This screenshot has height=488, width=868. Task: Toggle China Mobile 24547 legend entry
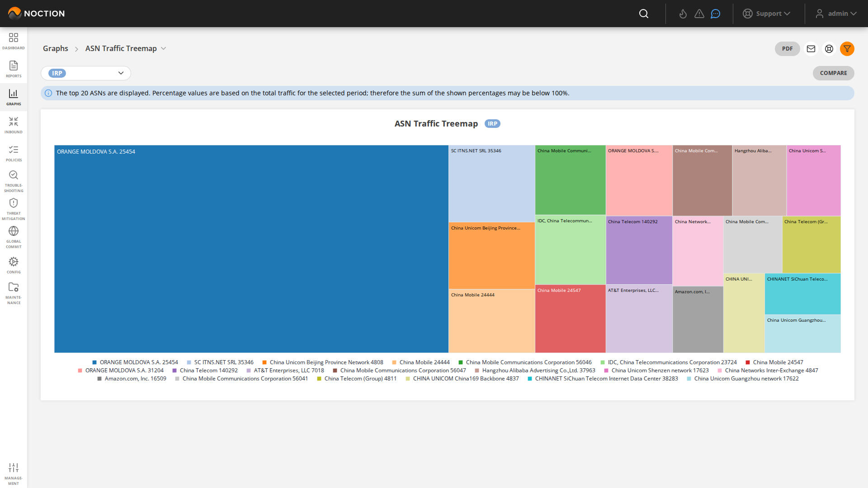774,362
